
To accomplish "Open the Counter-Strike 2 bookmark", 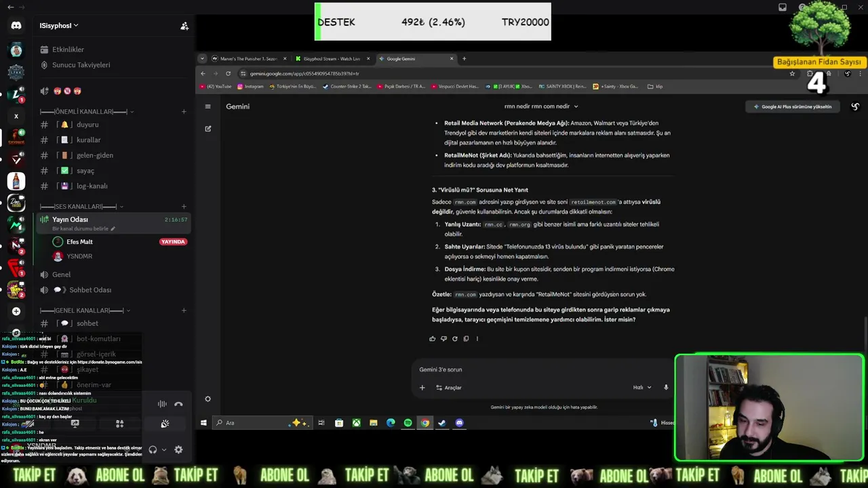I will tap(347, 87).
